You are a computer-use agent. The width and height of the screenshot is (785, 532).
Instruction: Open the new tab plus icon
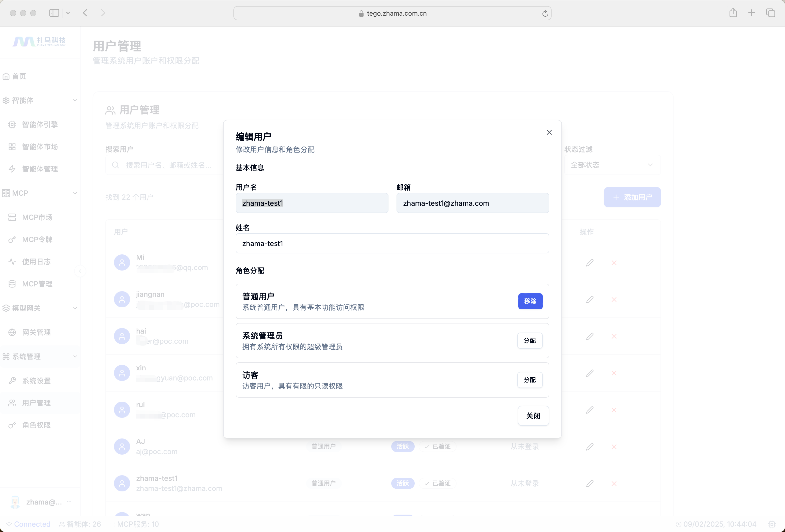[x=751, y=13]
